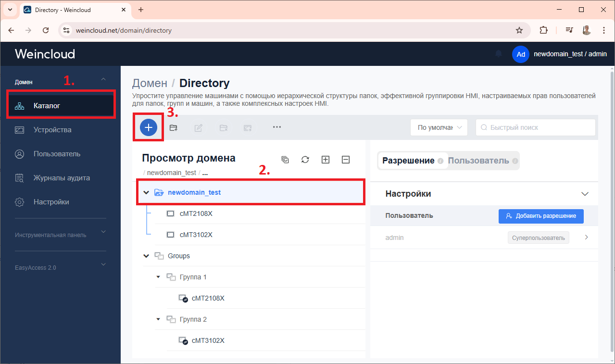Select cMT2108X device under newdomain_test

(196, 213)
